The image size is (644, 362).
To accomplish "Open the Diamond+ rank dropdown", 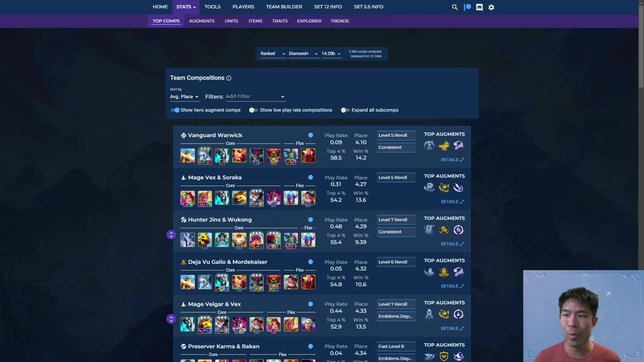I will click(304, 54).
